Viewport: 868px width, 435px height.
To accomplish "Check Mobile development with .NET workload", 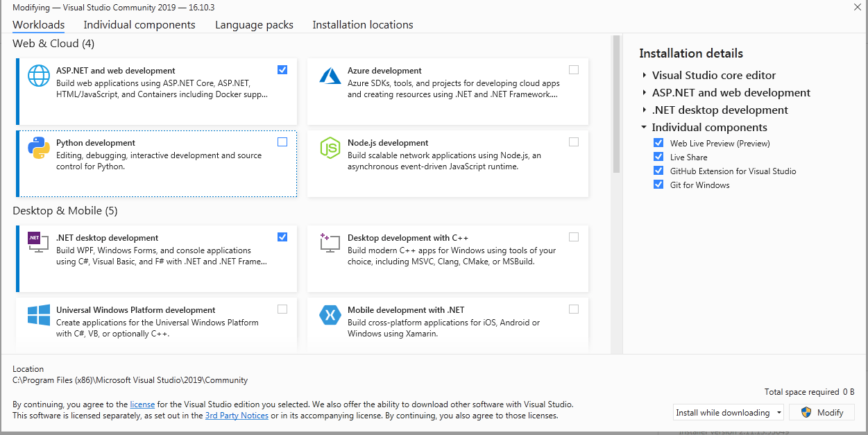I will coord(574,309).
